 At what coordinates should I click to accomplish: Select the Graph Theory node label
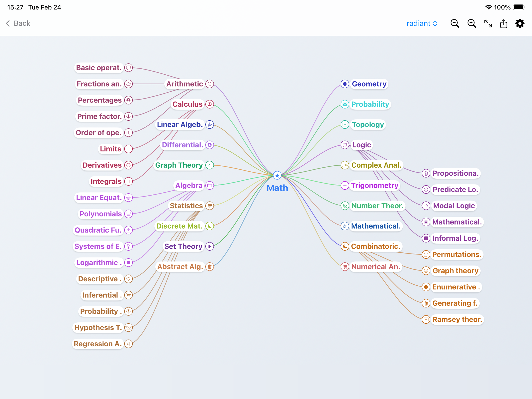coord(179,165)
